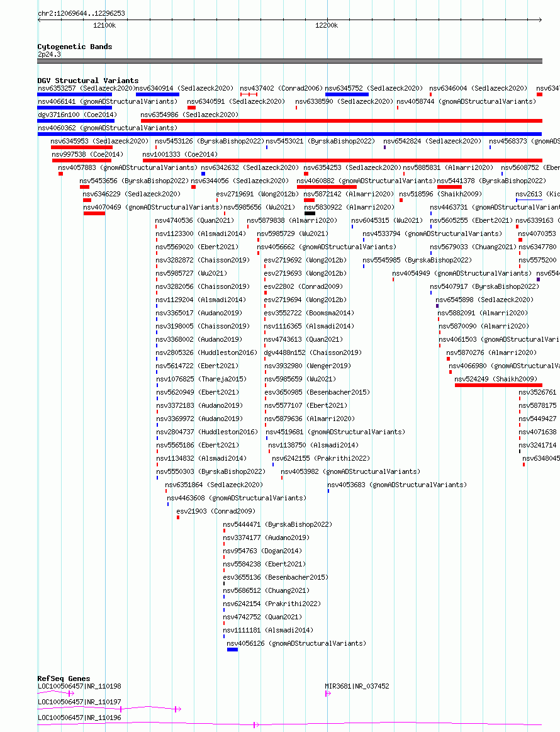Click the red nsv4070469 variant bar
Screen dimensions: 560x732
tap(94, 213)
